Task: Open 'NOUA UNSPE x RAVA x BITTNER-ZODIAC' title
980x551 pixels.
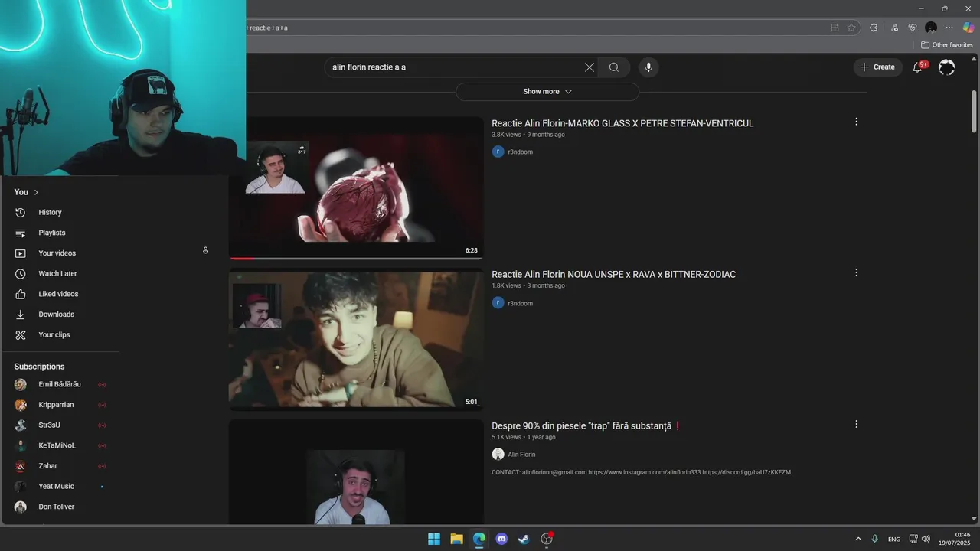Action: (613, 274)
